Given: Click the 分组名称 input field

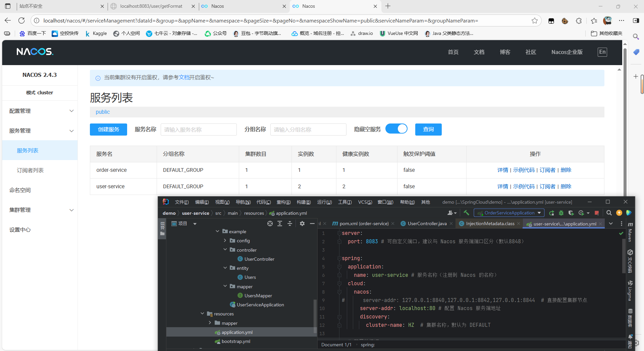Looking at the screenshot, I should pyautogui.click(x=308, y=130).
